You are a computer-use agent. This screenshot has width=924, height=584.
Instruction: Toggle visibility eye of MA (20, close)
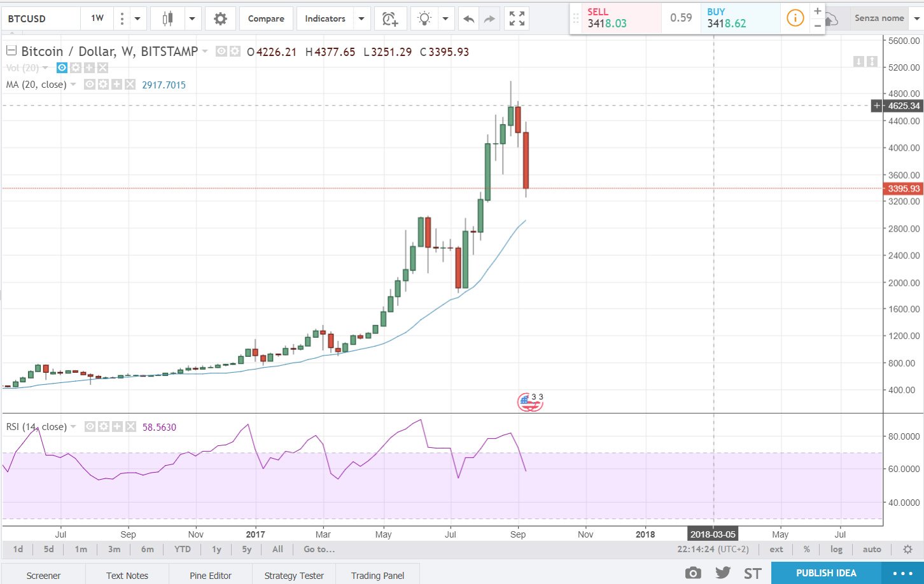[90, 84]
